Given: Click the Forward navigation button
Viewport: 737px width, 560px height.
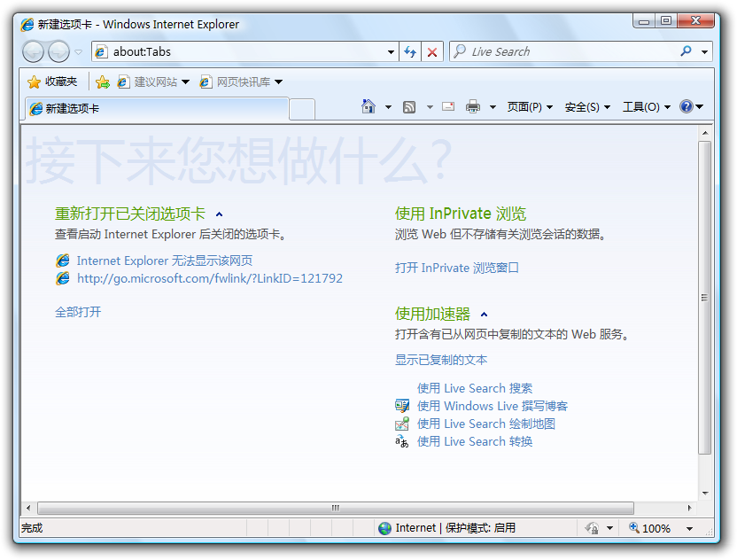Looking at the screenshot, I should point(58,51).
